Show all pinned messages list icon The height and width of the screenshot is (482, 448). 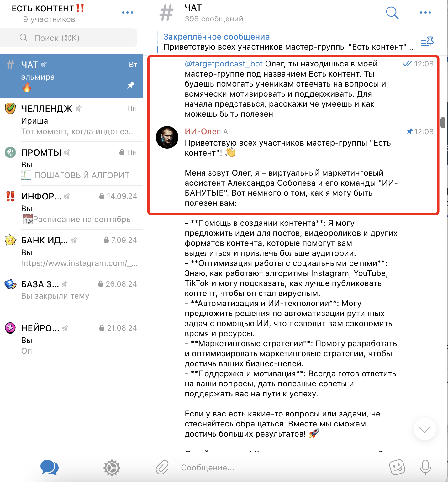(427, 42)
